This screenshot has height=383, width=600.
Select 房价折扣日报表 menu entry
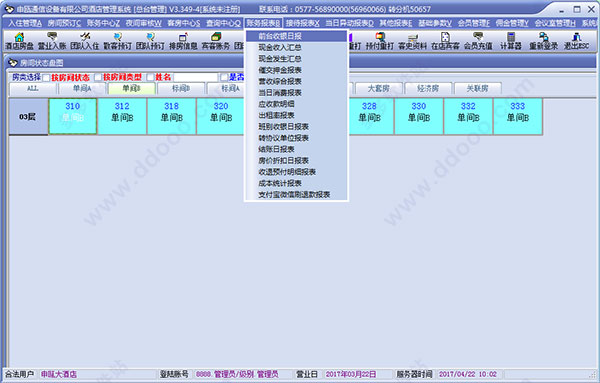(296, 161)
